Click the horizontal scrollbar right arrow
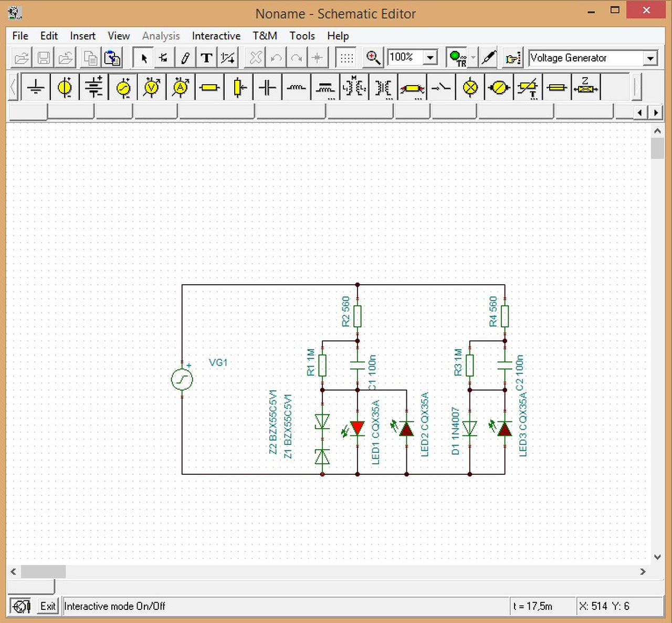 coord(643,572)
